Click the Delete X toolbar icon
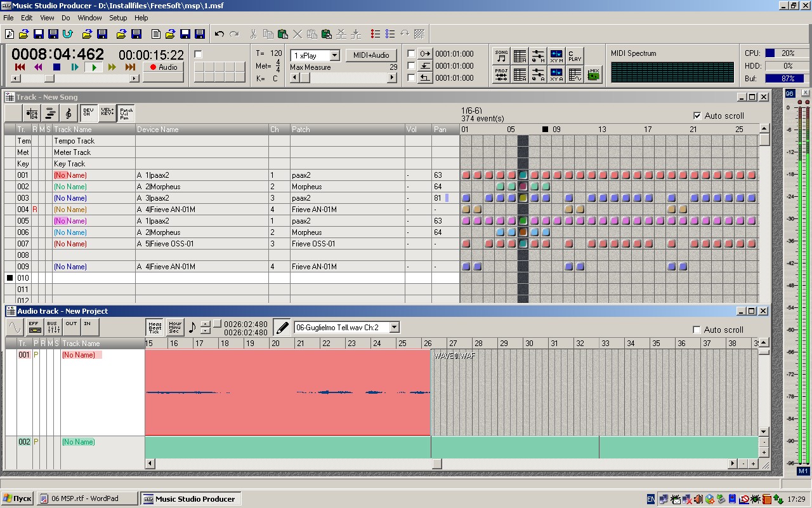This screenshot has height=508, width=812. point(297,34)
